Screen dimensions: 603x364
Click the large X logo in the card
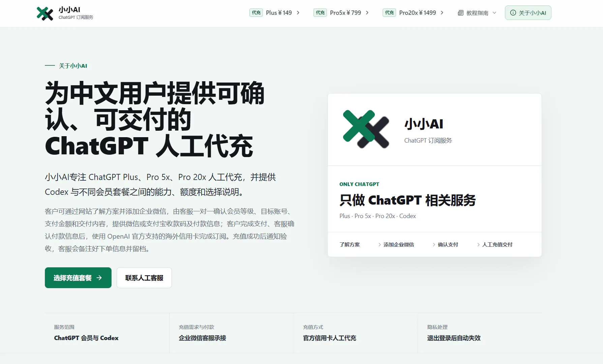coord(366,129)
